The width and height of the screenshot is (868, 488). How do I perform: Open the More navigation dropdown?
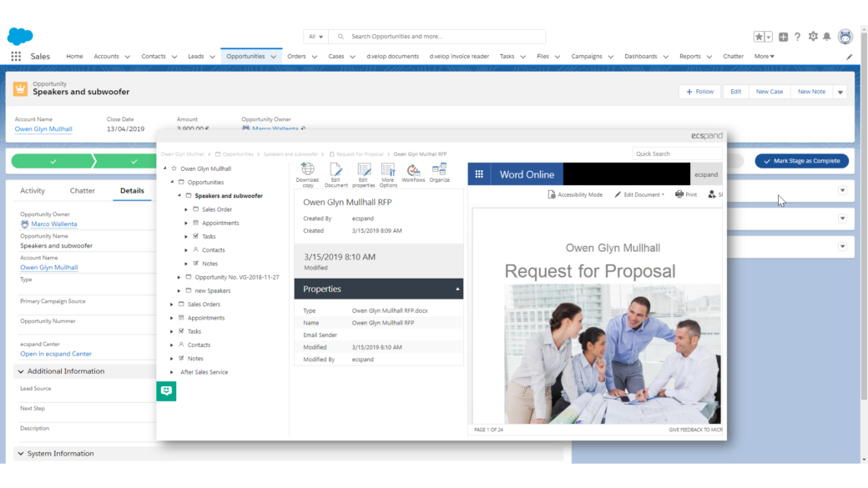click(x=764, y=57)
